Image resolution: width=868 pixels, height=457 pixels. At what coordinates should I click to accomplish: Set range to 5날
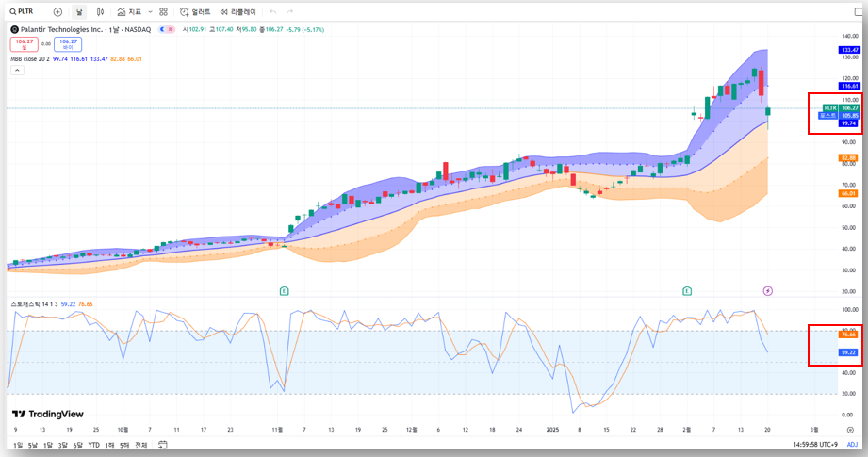click(x=33, y=445)
